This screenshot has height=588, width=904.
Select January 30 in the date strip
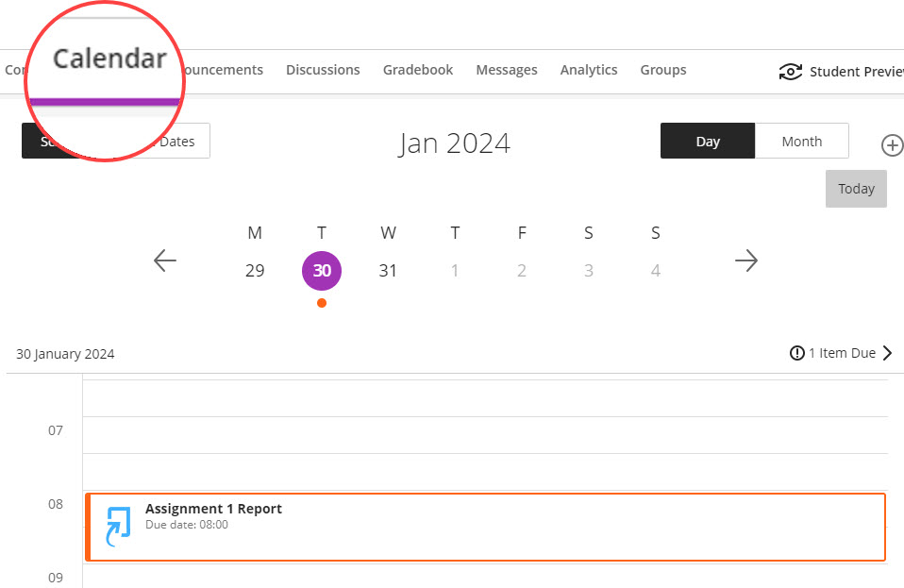(321, 270)
